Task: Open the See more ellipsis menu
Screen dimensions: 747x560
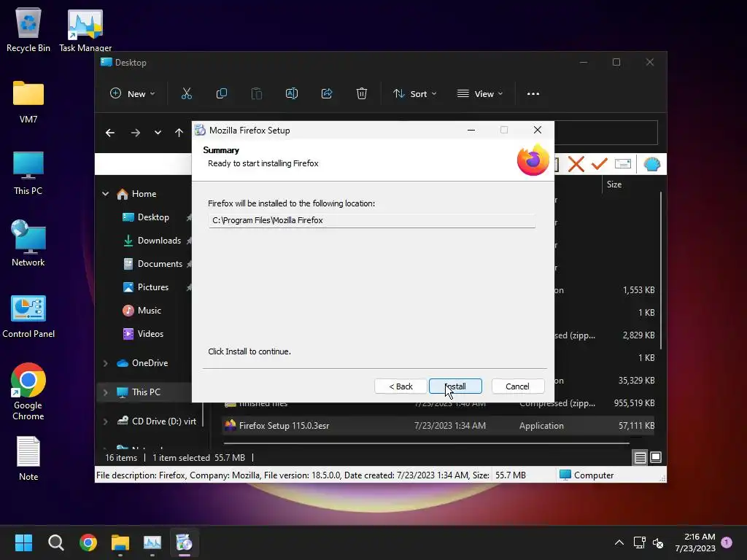Action: (533, 94)
